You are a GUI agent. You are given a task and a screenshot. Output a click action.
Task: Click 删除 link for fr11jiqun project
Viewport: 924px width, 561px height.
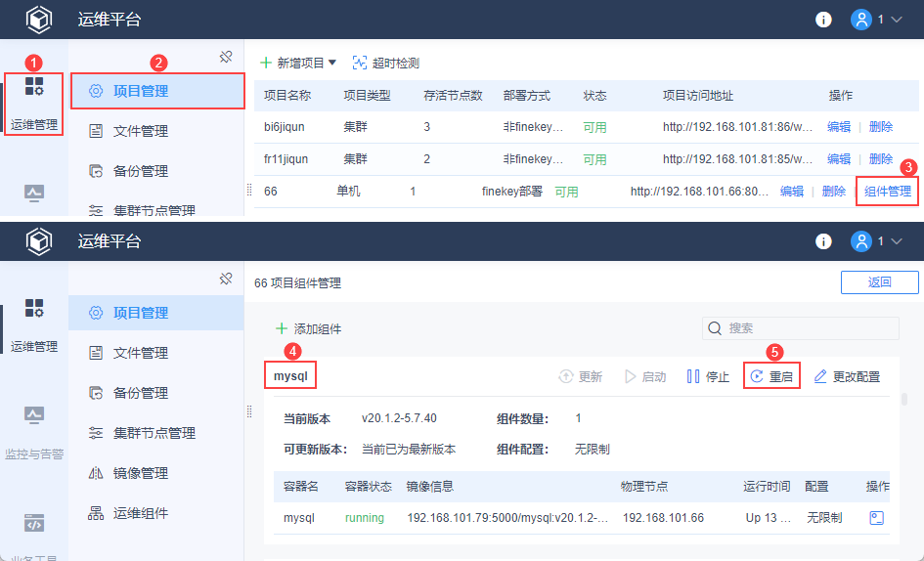pos(881,159)
